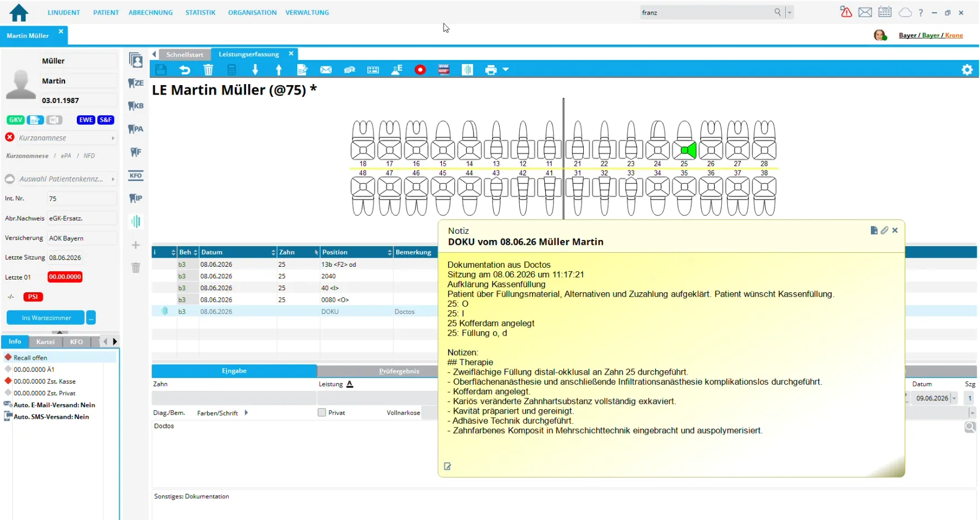Open the print options dropdown arrow
The height and width of the screenshot is (520, 980).
click(506, 70)
